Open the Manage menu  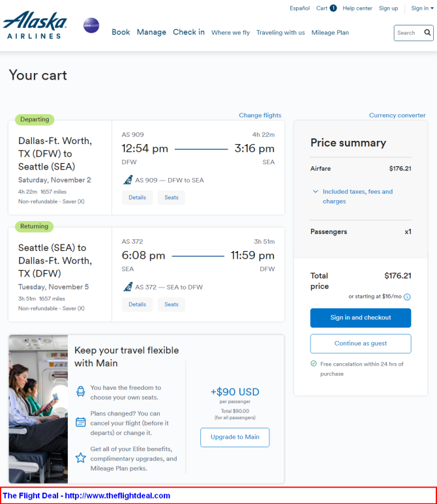point(151,32)
